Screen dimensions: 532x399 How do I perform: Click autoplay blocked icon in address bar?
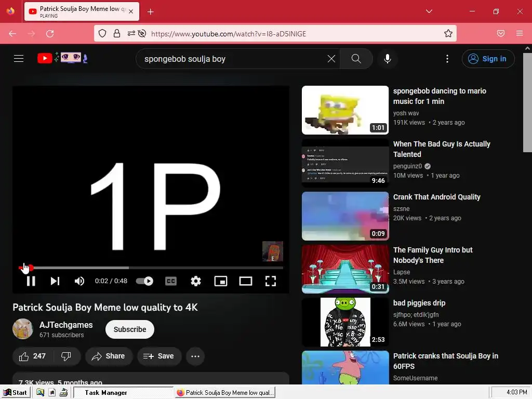coord(142,33)
